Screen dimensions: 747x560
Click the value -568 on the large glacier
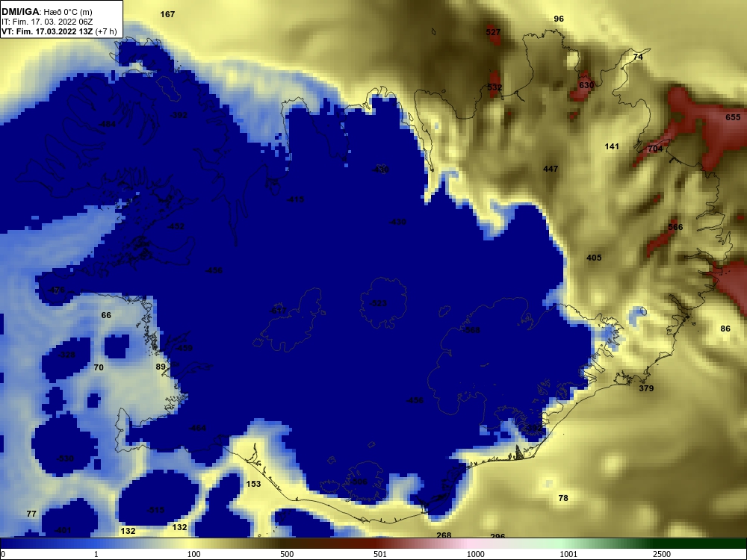click(x=471, y=330)
